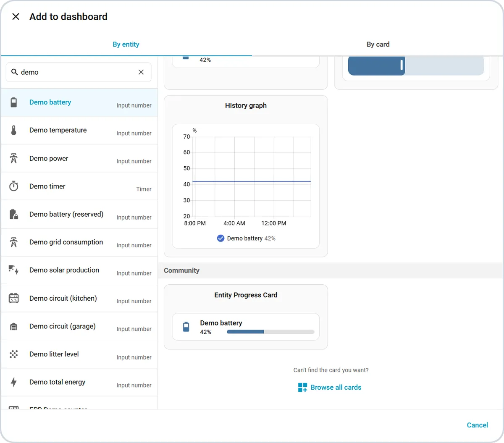The width and height of the screenshot is (504, 443).
Task: Click the Demo total energy bolt icon
Action: (x=14, y=382)
